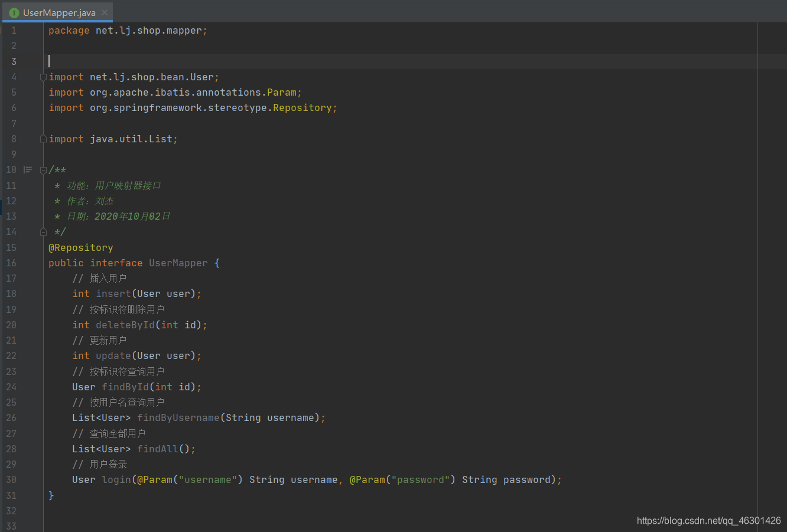787x532 pixels.
Task: Click the User class in line 4 import
Action: tap(202, 77)
